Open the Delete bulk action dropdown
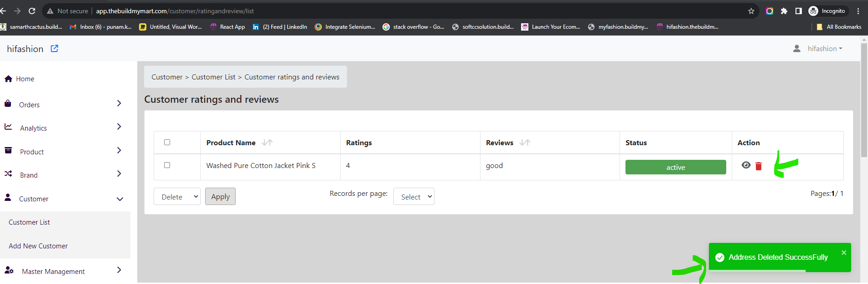 tap(177, 196)
